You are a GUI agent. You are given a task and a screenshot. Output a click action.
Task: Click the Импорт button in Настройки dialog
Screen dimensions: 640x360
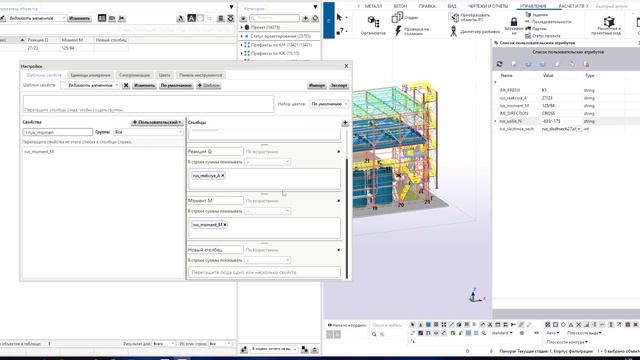pyautogui.click(x=317, y=86)
